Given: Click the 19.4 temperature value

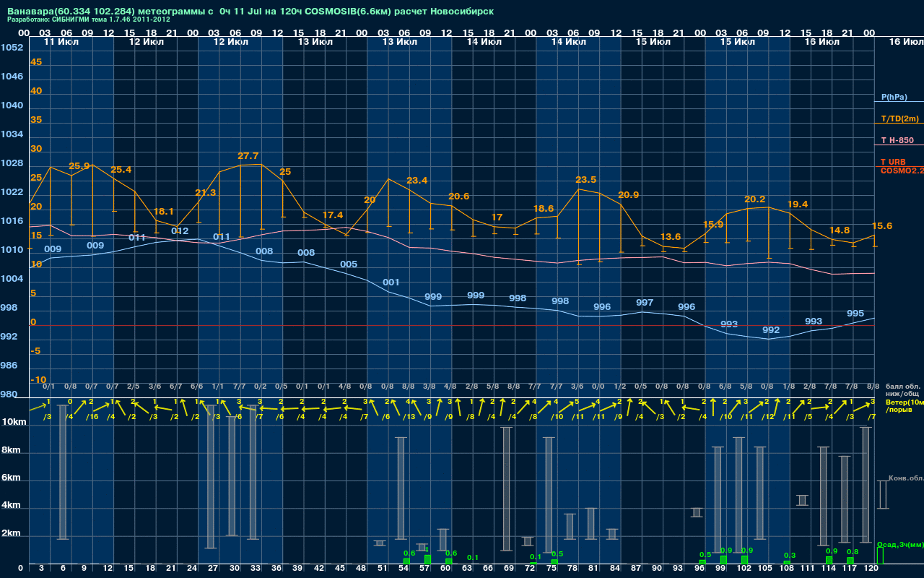Looking at the screenshot, I should click(x=797, y=204).
